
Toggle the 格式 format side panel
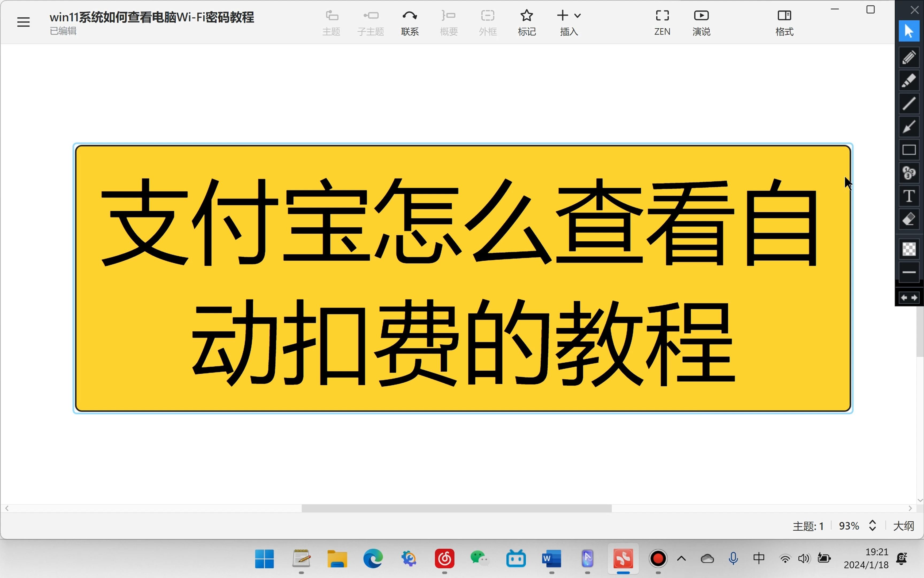pos(784,23)
